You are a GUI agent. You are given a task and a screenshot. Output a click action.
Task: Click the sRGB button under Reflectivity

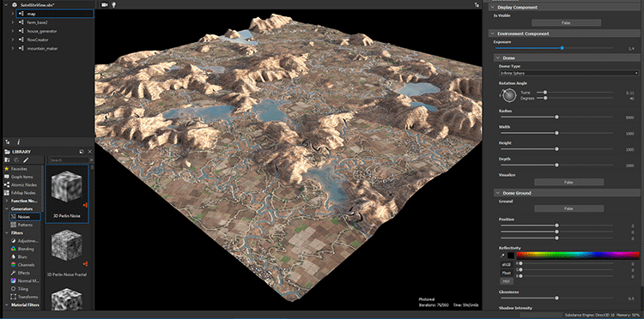click(505, 264)
